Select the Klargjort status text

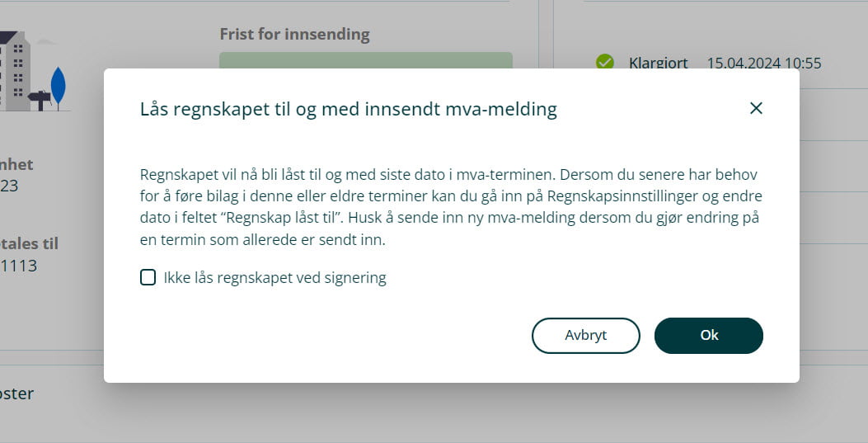coord(658,63)
